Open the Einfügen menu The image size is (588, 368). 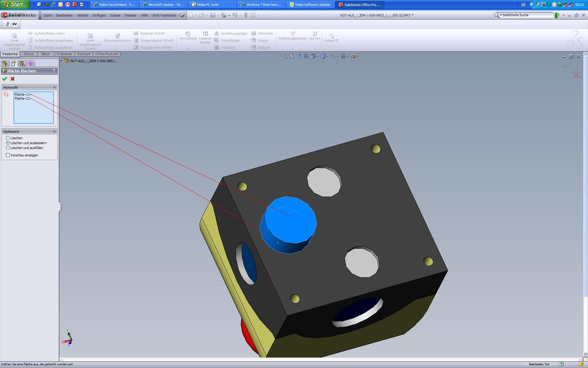click(99, 15)
